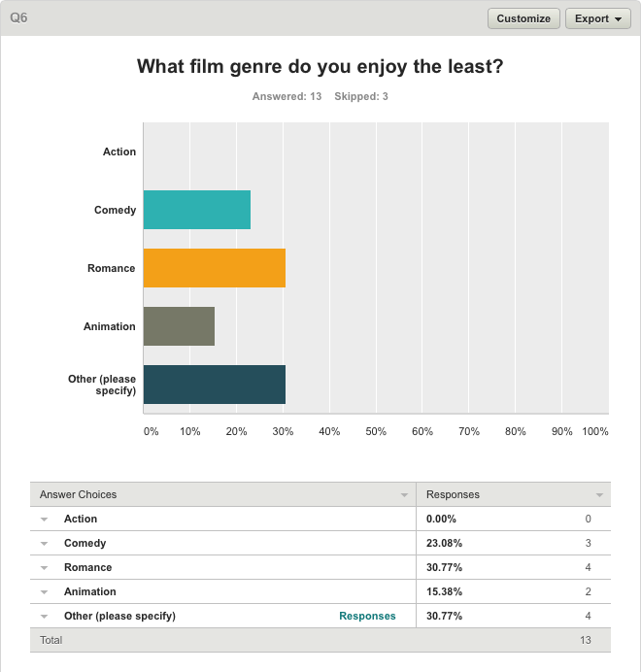
Task: Click the Customize button
Action: tap(523, 18)
